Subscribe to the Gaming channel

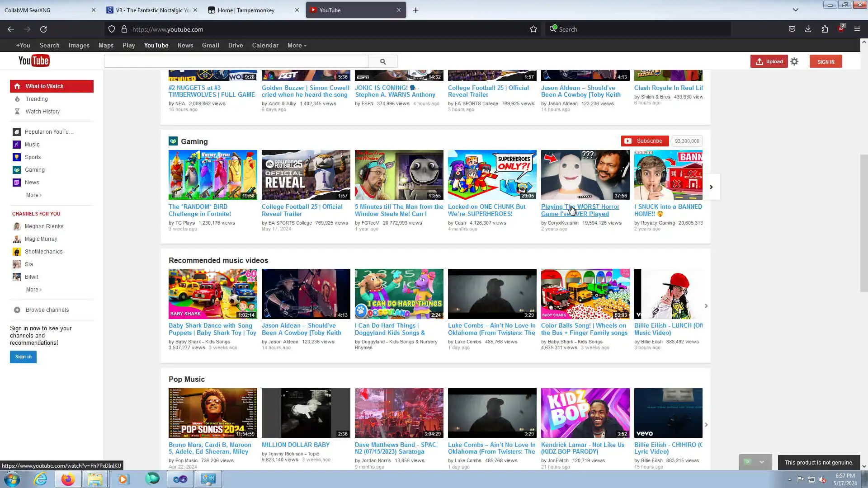pyautogui.click(x=644, y=141)
